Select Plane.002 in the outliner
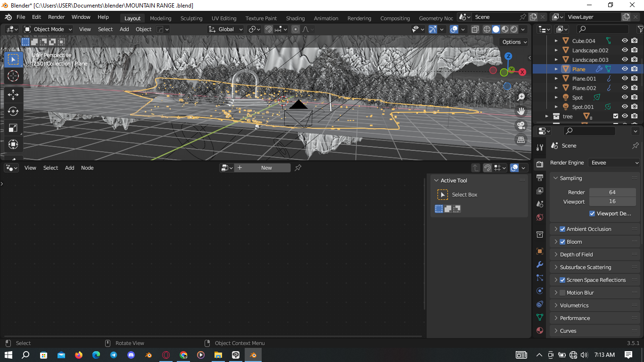 pyautogui.click(x=584, y=88)
